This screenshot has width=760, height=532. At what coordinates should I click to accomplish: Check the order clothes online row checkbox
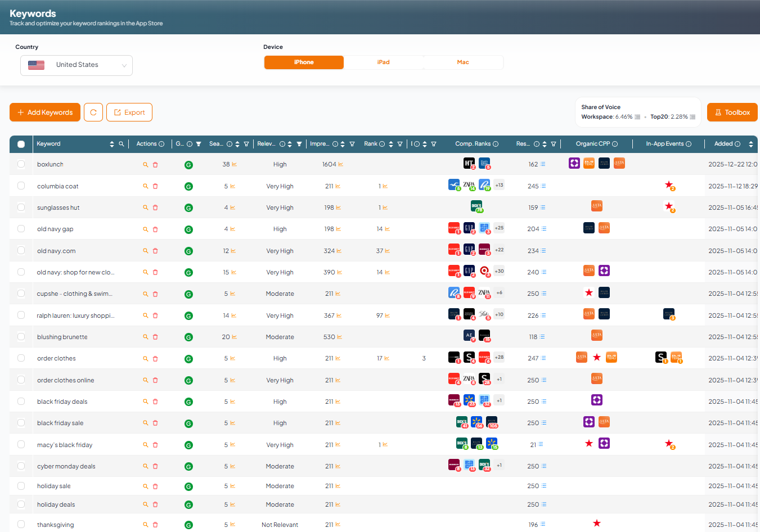coord(21,380)
